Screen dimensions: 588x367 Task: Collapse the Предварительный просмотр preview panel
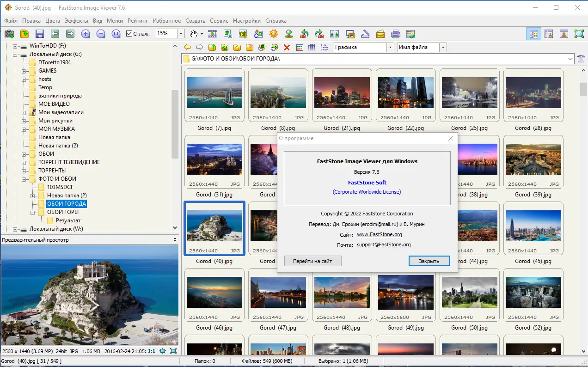[175, 239]
